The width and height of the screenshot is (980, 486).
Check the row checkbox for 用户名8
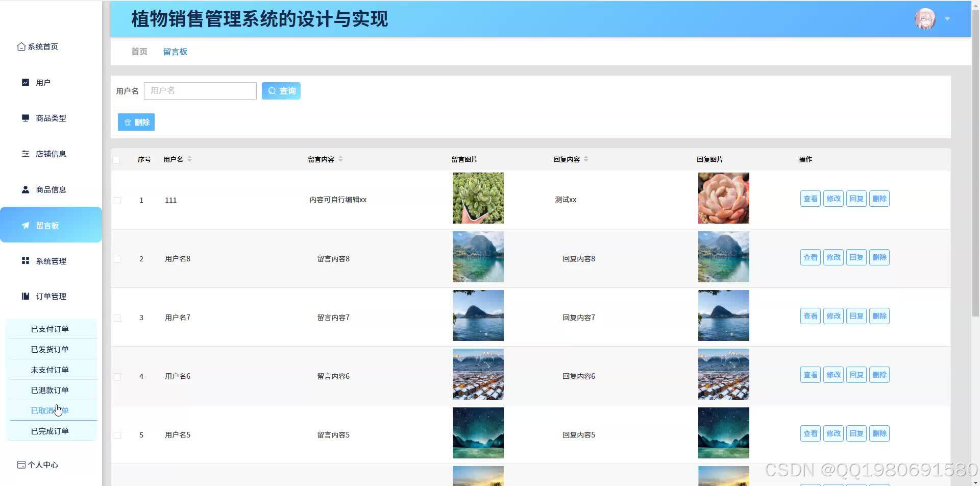(x=117, y=259)
